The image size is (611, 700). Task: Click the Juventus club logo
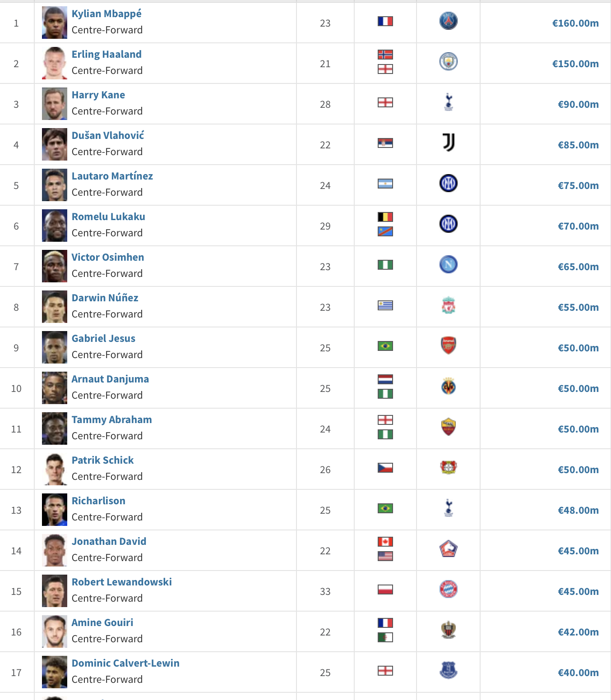coord(448,143)
